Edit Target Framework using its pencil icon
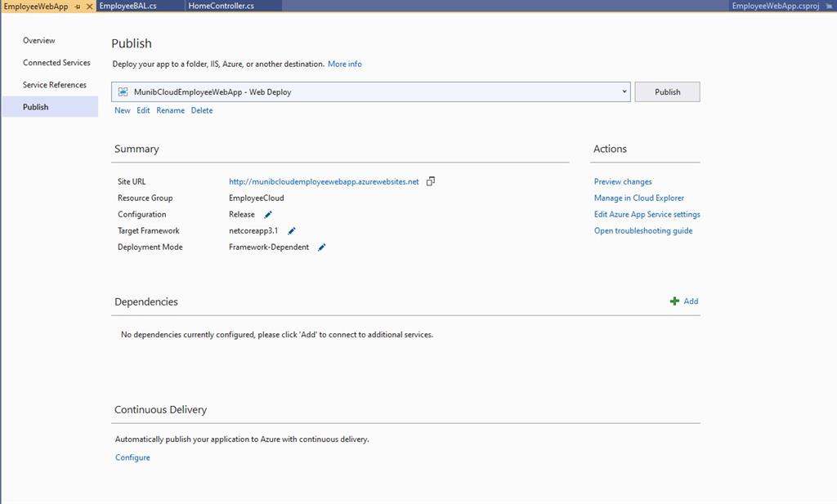The image size is (837, 504). (x=292, y=230)
